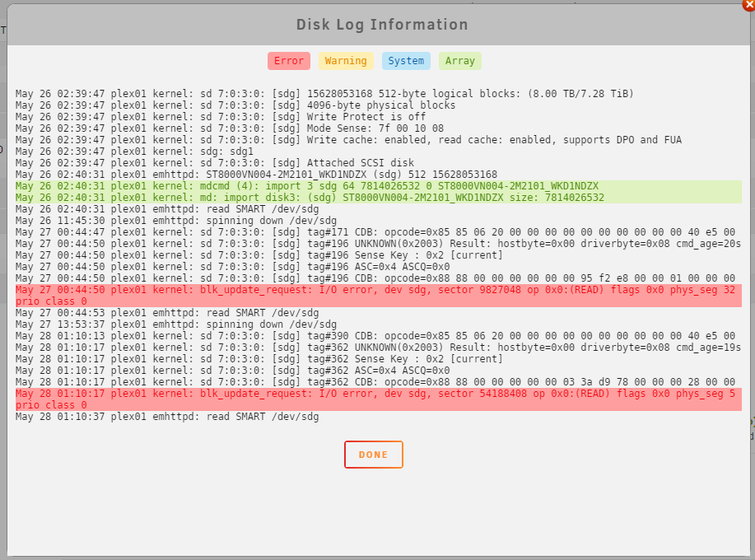Select the '512-byte logical blocks' log line

pyautogui.click(x=324, y=93)
